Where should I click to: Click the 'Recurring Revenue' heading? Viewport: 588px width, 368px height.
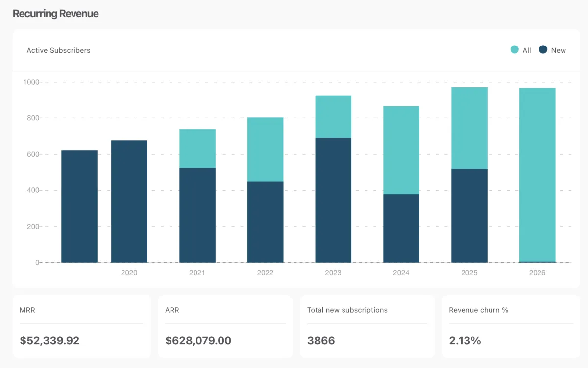(55, 14)
